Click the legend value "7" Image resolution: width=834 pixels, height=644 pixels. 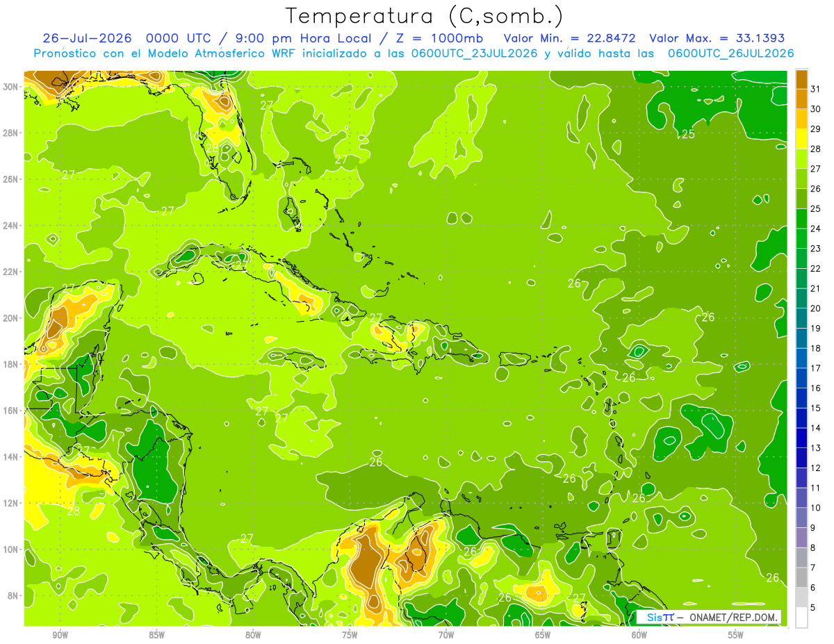coord(813,568)
